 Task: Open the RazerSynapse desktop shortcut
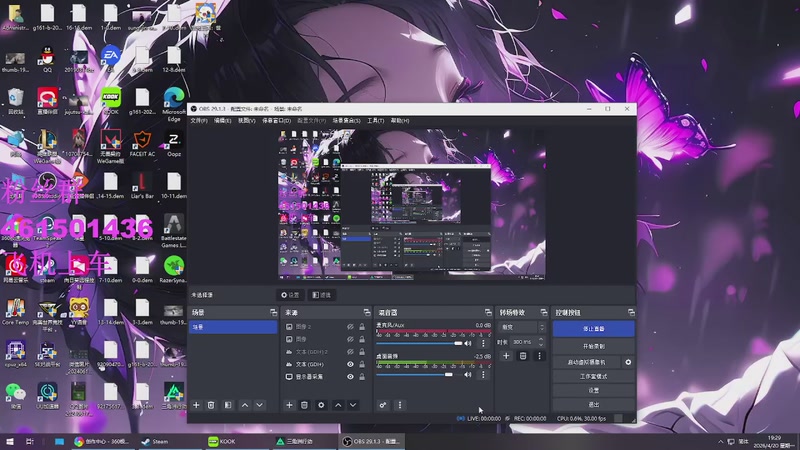click(174, 269)
